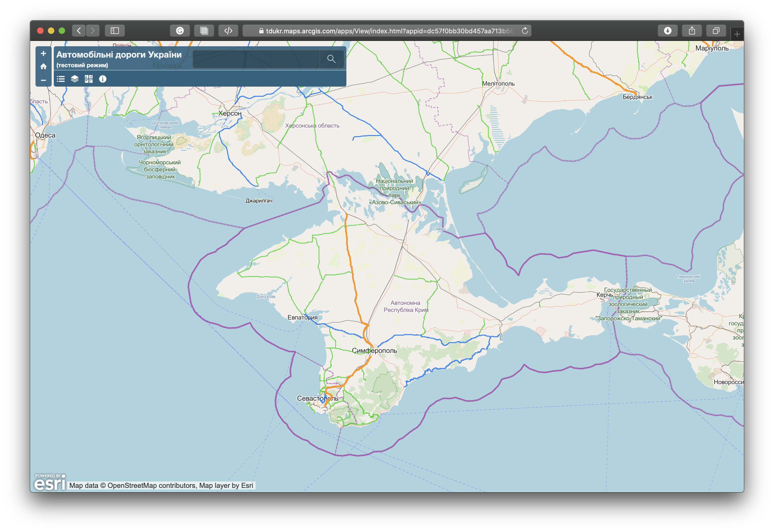Return map to home extent
This screenshot has height=532, width=774.
[43, 66]
